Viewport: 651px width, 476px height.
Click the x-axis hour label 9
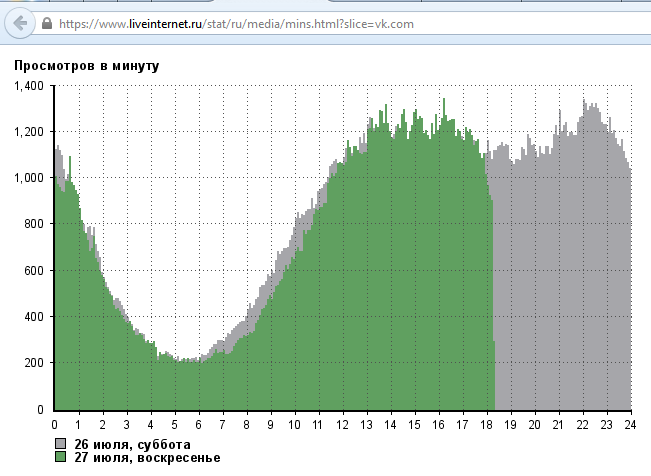[271, 424]
